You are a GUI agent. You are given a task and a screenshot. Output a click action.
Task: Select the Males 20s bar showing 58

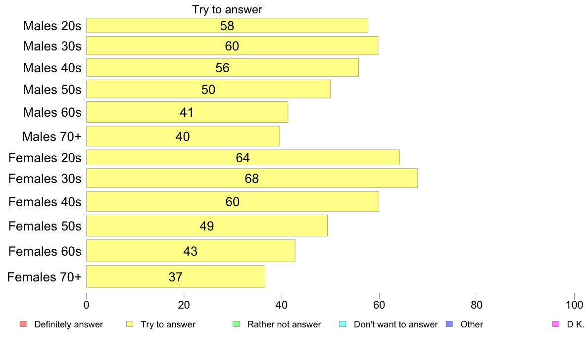(227, 26)
